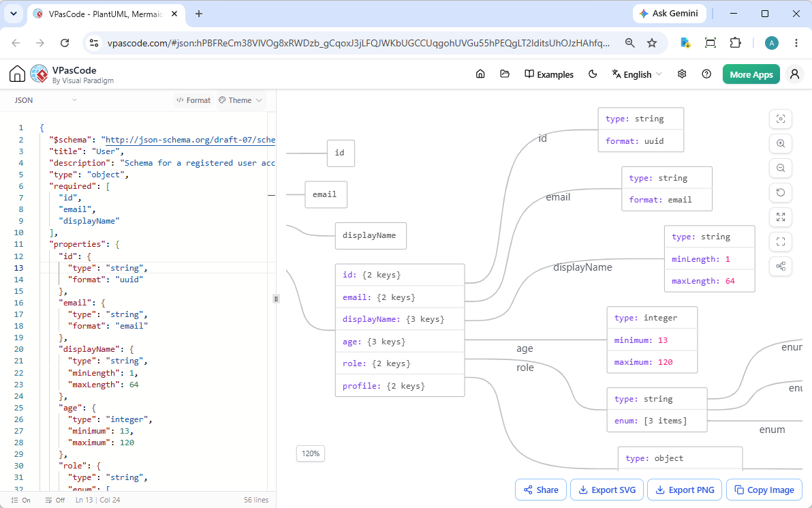Click 'role: {2 keys}' row in properties node
812x508 pixels.
coord(400,363)
